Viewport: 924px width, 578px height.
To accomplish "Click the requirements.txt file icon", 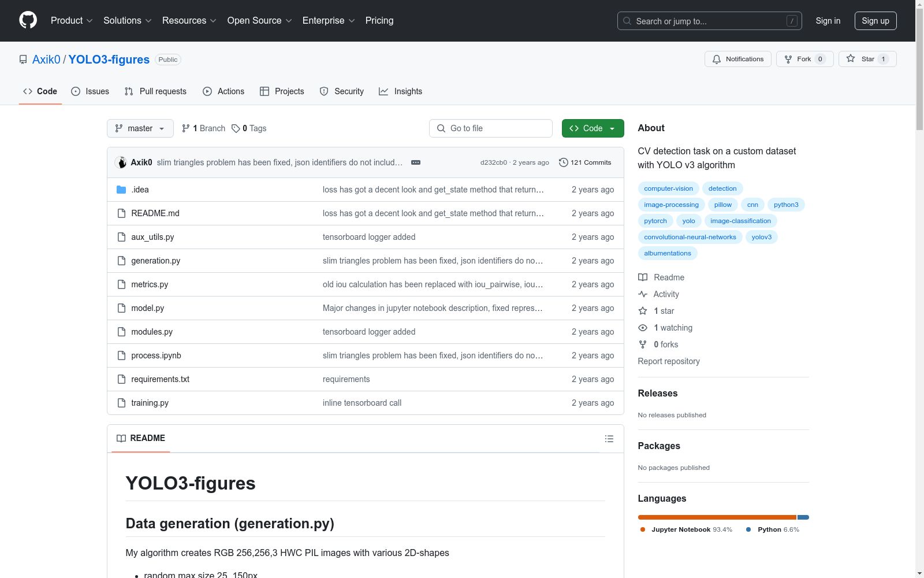I will coord(121,379).
